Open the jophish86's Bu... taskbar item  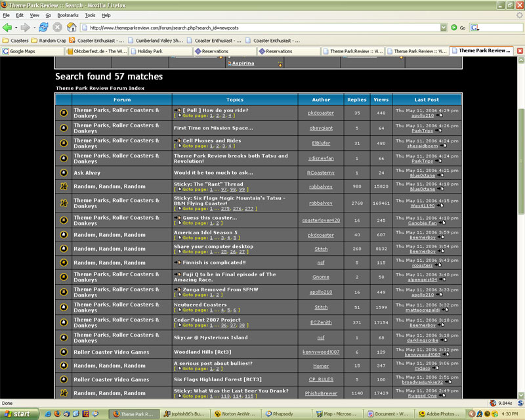coord(185,414)
